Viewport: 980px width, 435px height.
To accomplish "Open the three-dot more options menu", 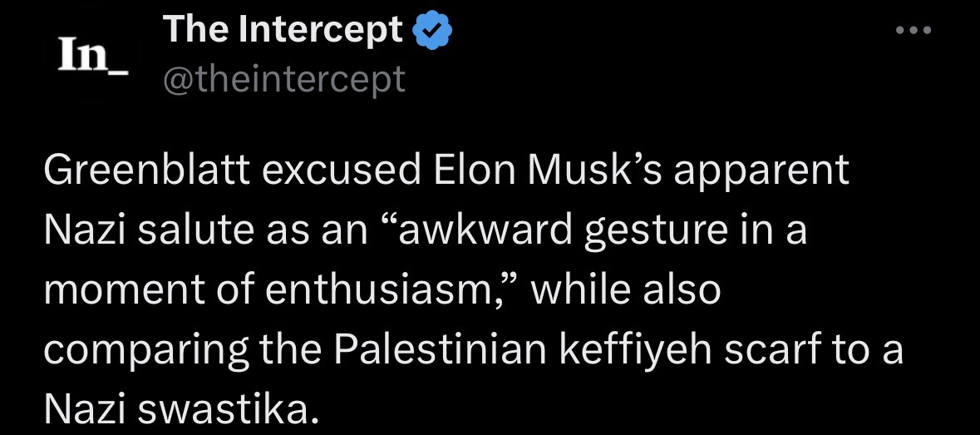I will tap(914, 32).
